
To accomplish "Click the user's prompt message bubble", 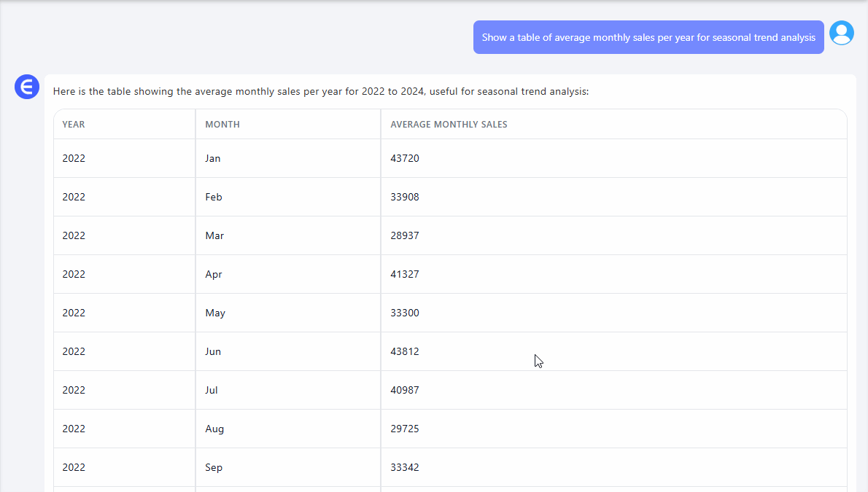I will point(648,37).
